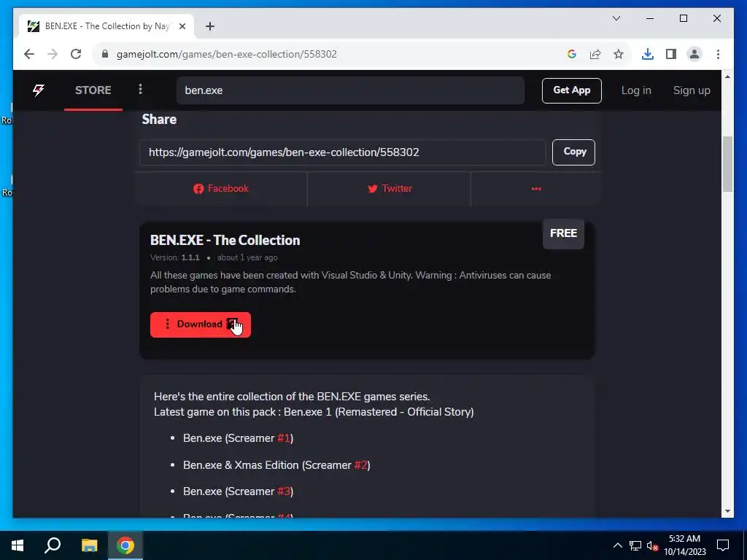Click the address bar URL
Screen dimensions: 747x560
[x=227, y=54]
